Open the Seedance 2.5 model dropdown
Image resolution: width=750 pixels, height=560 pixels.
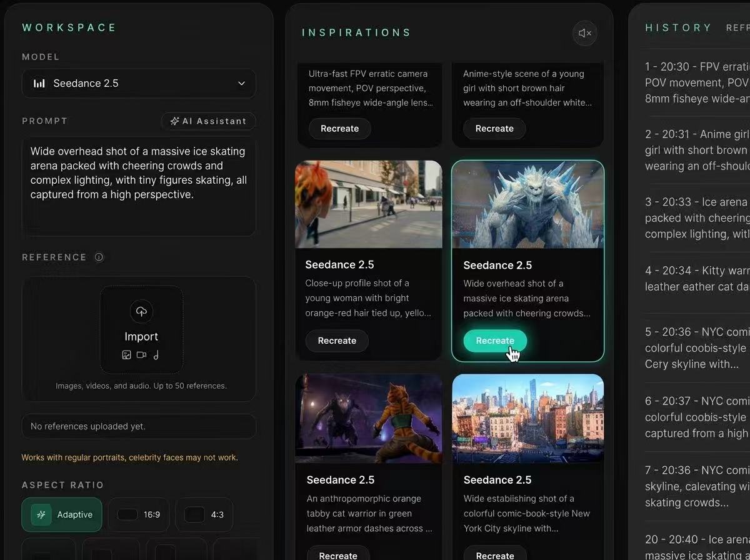tap(139, 83)
